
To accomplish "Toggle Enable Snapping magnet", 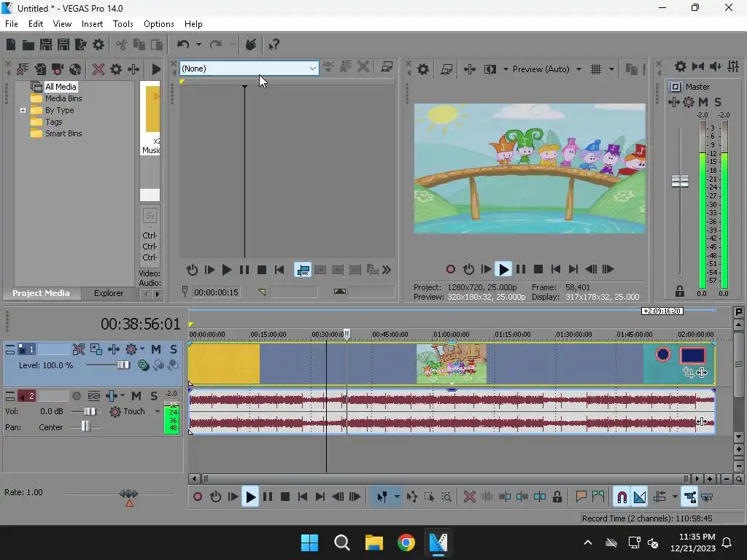I will click(x=622, y=497).
